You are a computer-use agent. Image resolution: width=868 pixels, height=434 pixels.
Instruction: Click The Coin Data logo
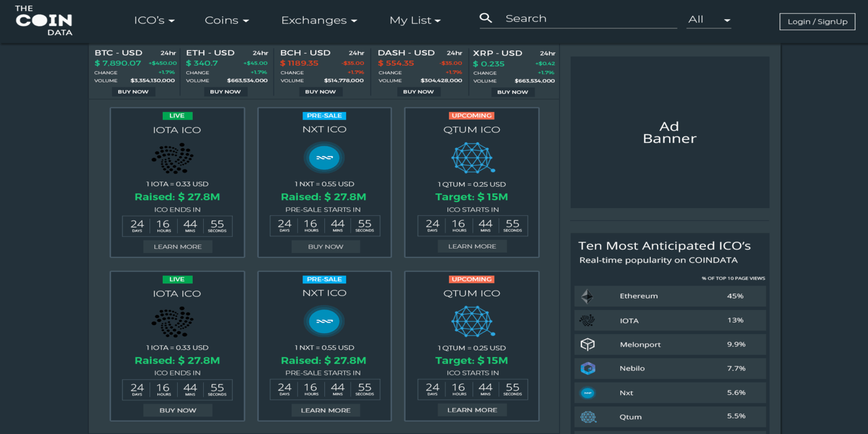43,20
